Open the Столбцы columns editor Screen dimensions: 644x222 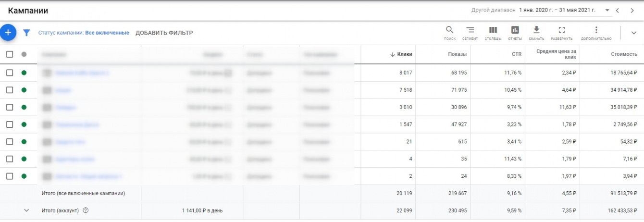[x=493, y=33]
